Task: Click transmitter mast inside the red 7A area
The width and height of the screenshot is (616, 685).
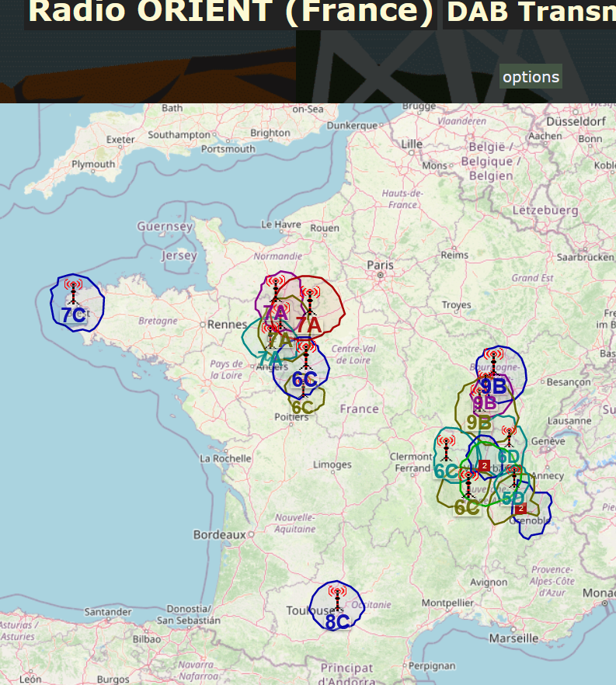Action: coord(310,301)
